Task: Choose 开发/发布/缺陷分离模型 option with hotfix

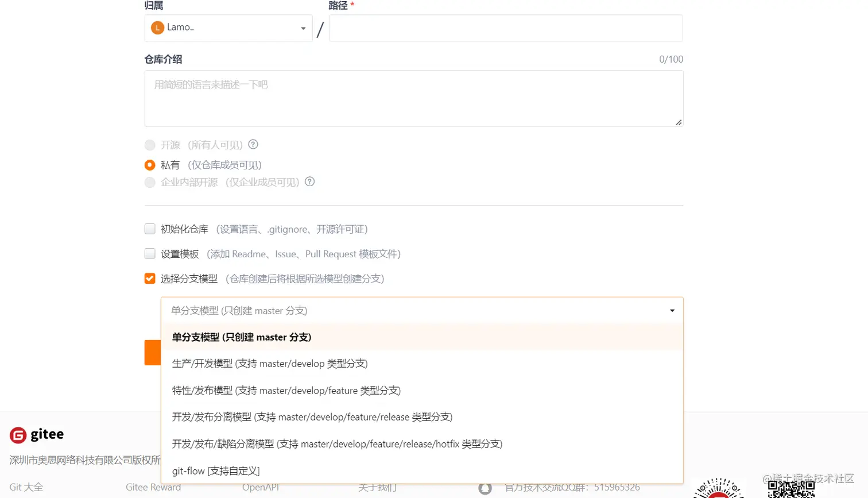Action: (422, 444)
